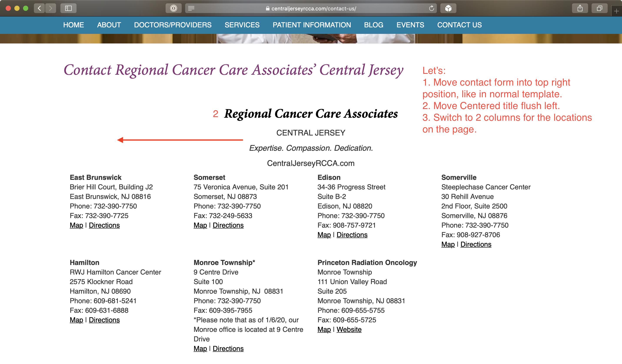The width and height of the screenshot is (622, 364).
Task: Open the SERVICES menu item
Action: [242, 25]
